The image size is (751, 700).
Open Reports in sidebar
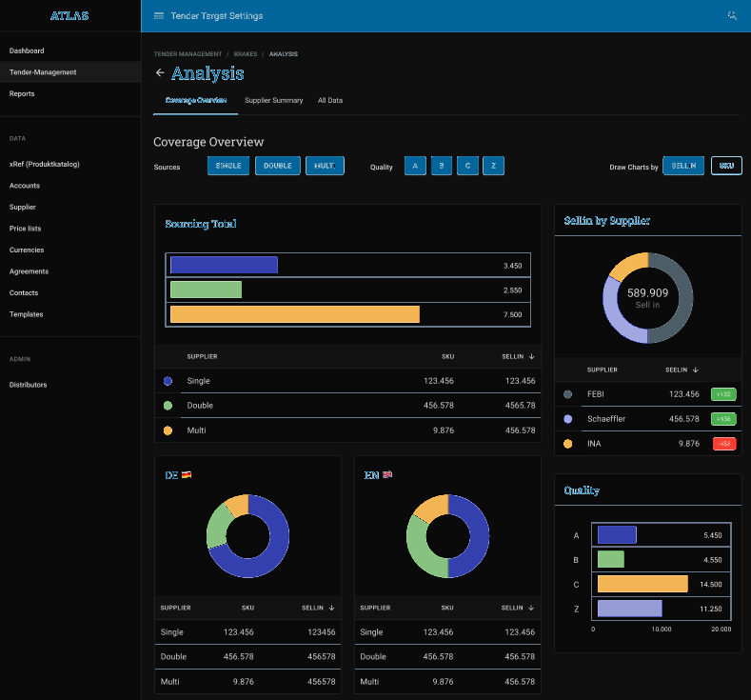tap(70, 94)
